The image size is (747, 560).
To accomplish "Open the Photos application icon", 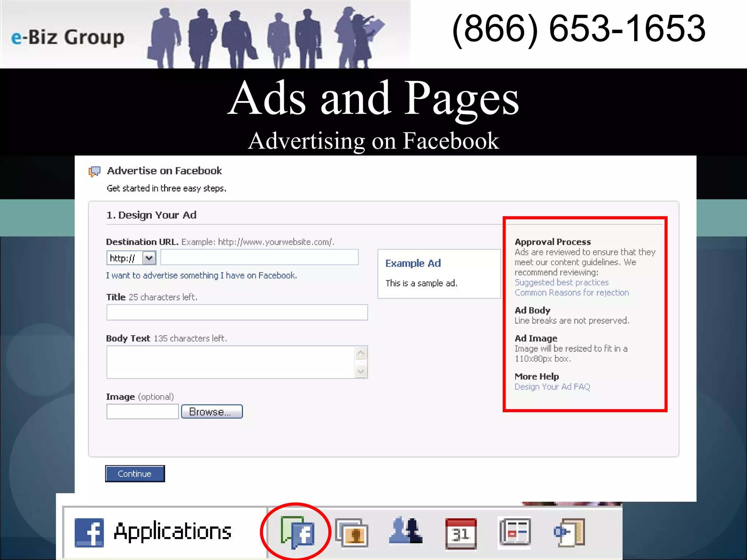I will coord(352,533).
